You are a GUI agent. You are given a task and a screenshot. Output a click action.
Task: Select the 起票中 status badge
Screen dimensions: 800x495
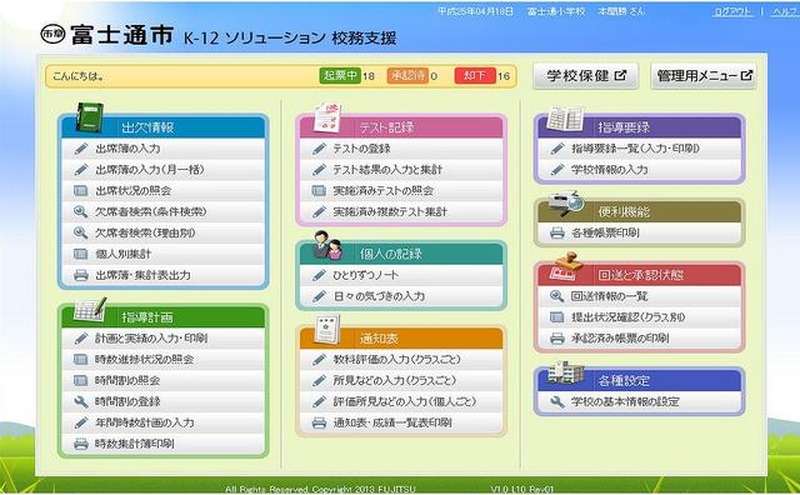click(x=339, y=76)
